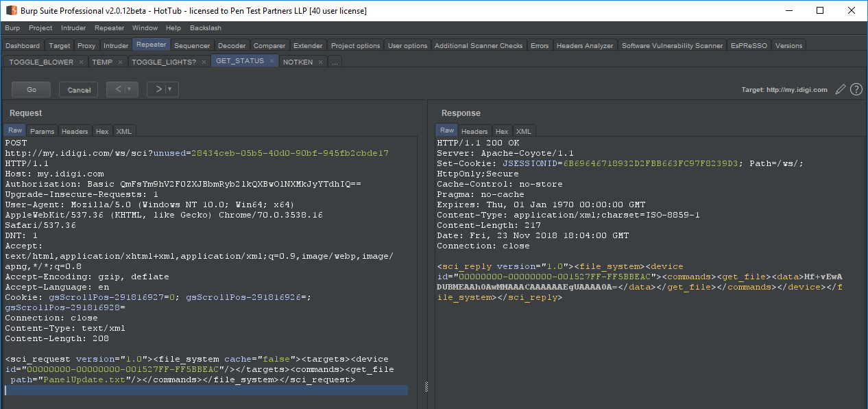
Task: Switch to the Sequencer tab
Action: click(x=192, y=46)
